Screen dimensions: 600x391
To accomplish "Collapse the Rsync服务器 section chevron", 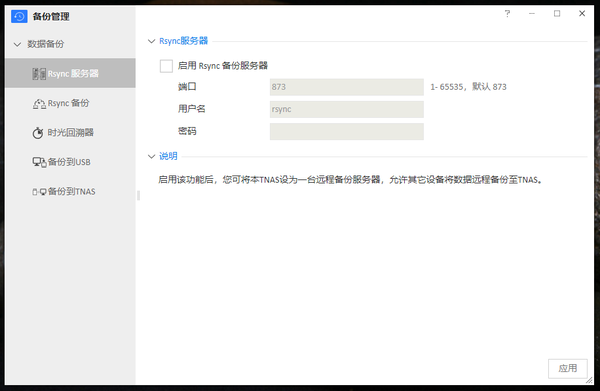I will (x=152, y=41).
